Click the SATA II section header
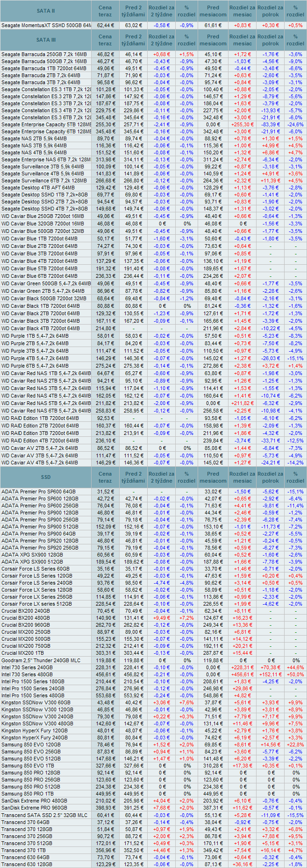This screenshot has height=868, width=307. (46, 11)
